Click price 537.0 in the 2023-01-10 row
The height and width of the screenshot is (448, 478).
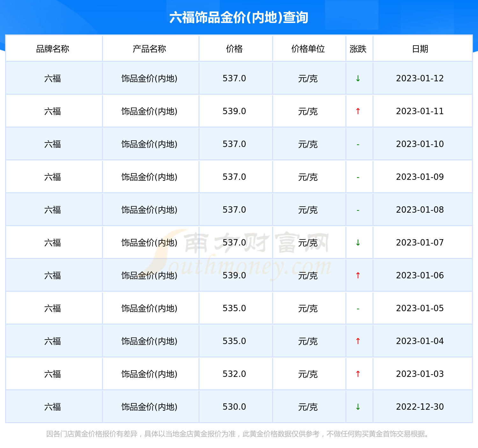(234, 144)
